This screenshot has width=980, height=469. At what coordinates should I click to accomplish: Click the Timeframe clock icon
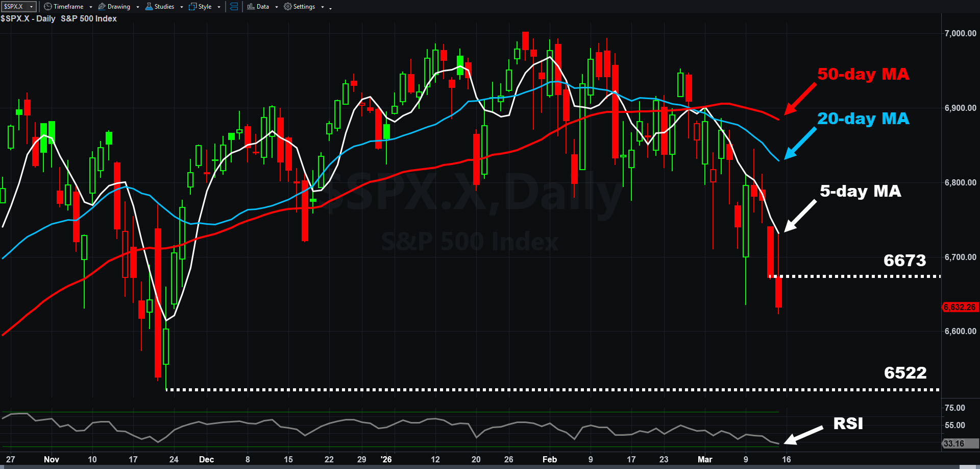[47, 7]
